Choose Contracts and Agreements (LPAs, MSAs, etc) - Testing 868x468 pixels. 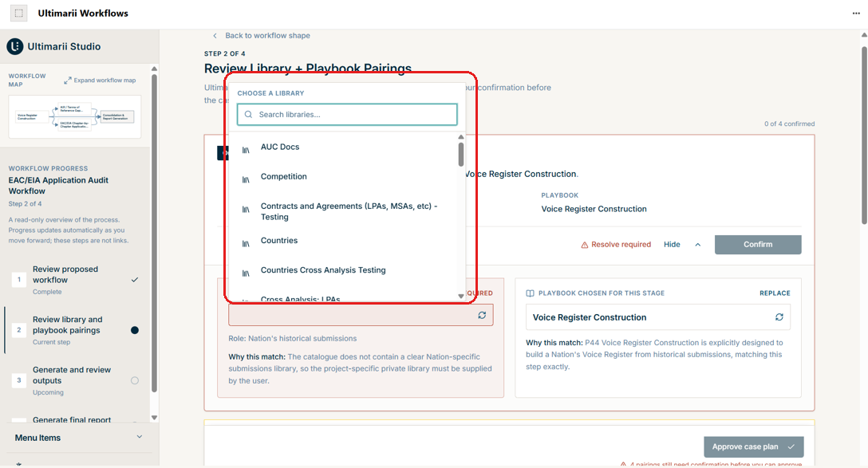347,211
